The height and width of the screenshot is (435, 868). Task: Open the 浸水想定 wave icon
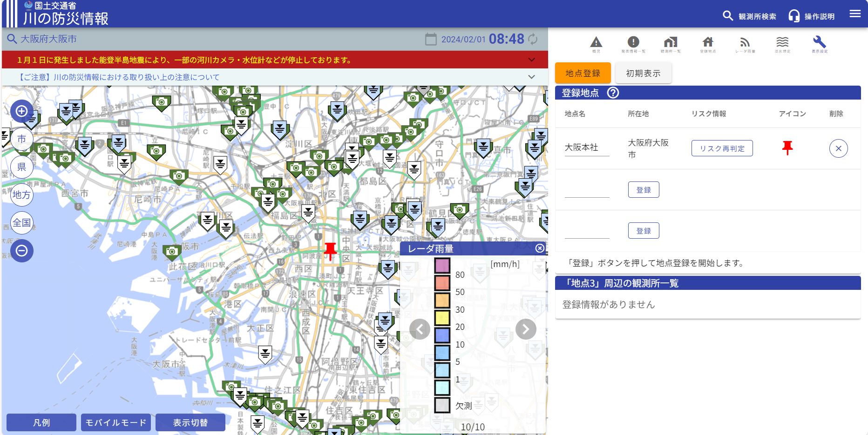pyautogui.click(x=782, y=44)
